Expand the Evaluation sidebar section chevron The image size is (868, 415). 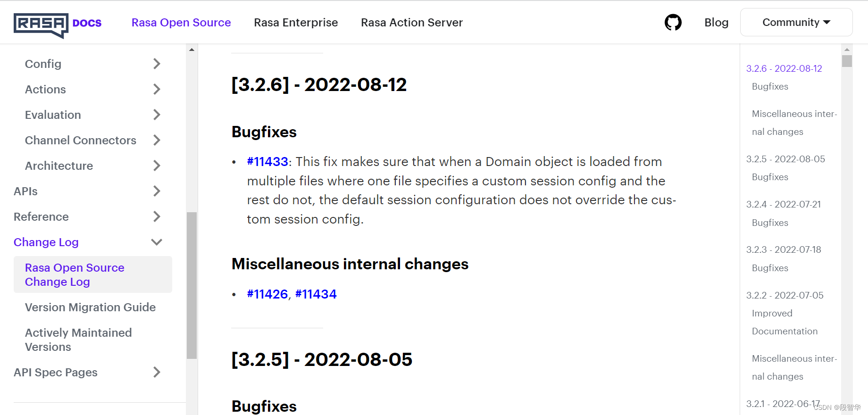(x=157, y=115)
